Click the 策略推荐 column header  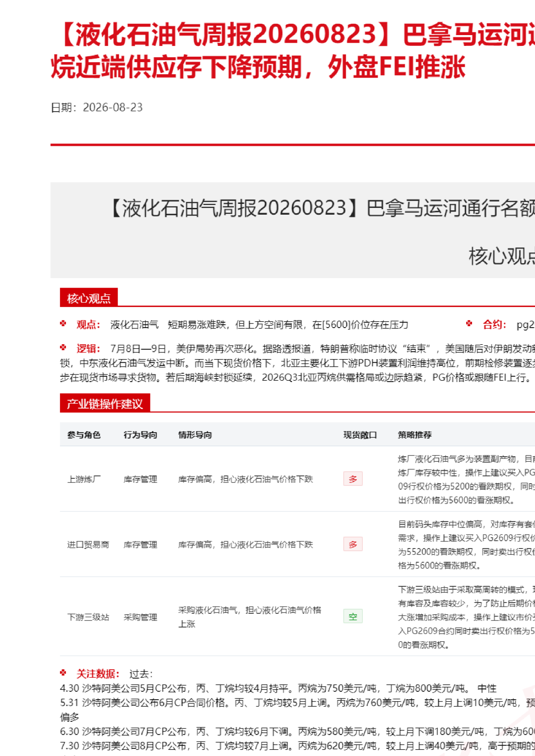click(415, 435)
